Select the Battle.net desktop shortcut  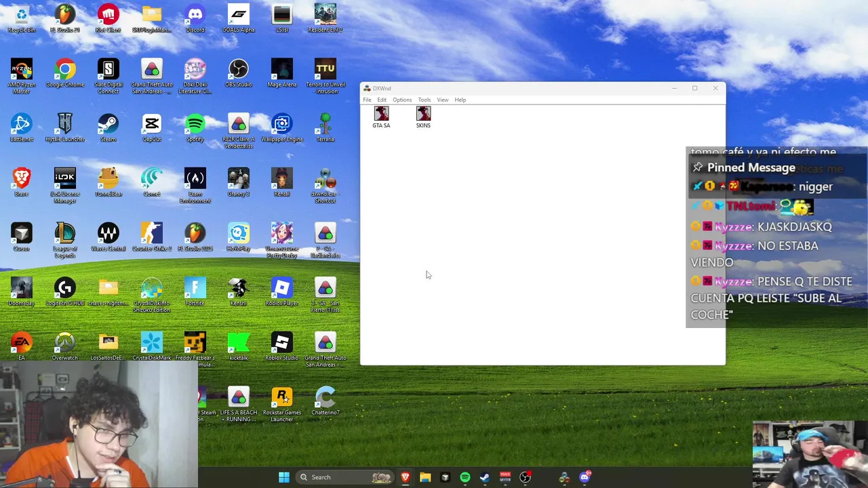[x=22, y=127]
